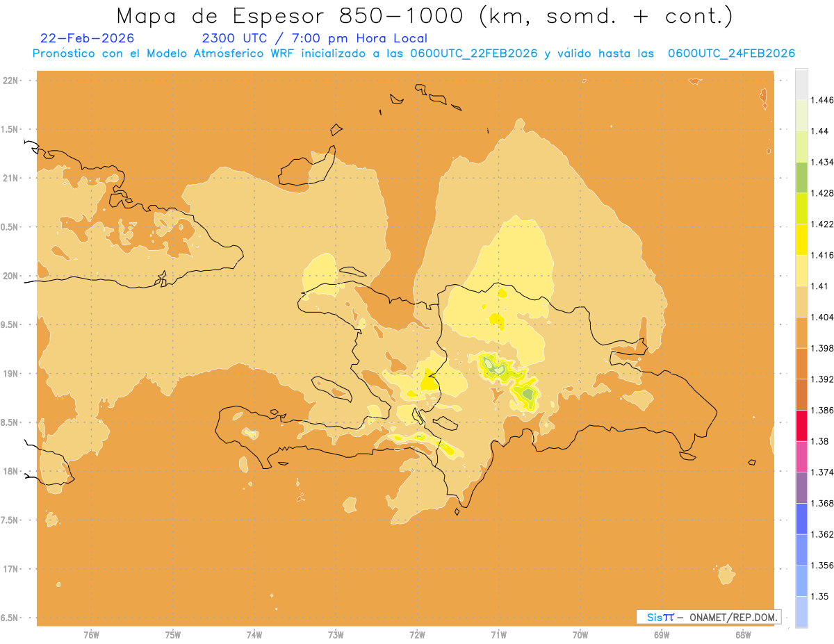
Task: Click the 20N latitude axis label
Action: tap(10, 276)
